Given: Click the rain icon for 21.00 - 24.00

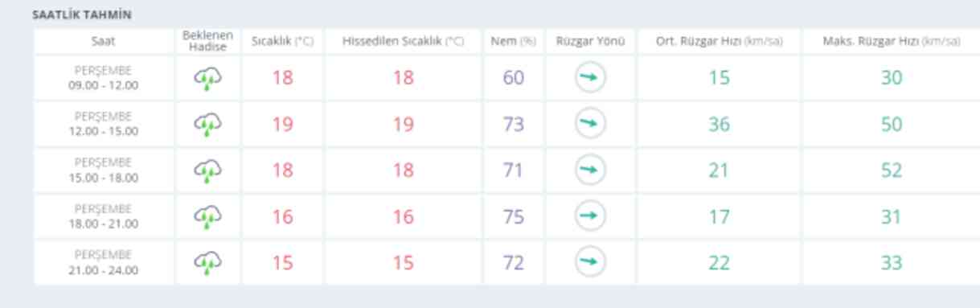Looking at the screenshot, I should (x=207, y=263).
